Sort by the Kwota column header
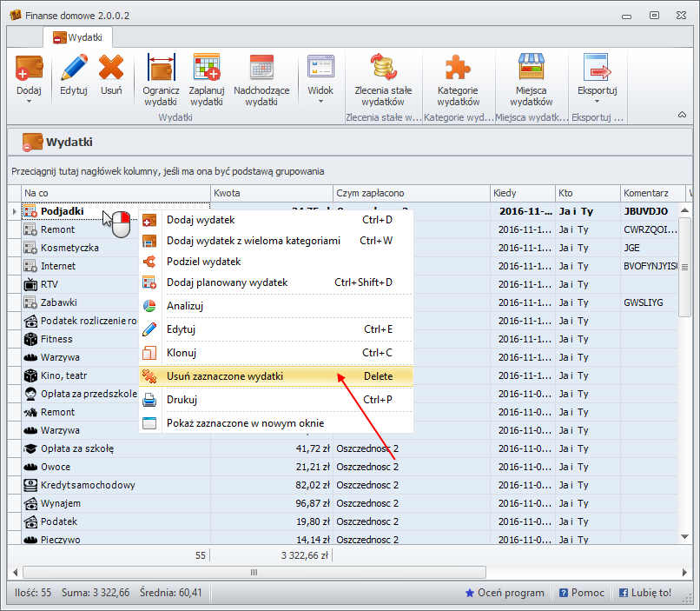700x611 pixels. (271, 193)
